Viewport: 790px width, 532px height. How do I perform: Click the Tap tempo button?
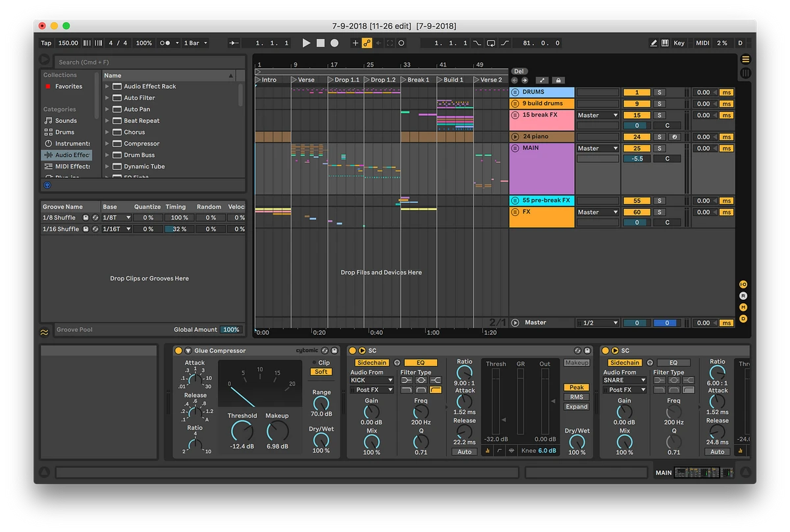pos(46,43)
